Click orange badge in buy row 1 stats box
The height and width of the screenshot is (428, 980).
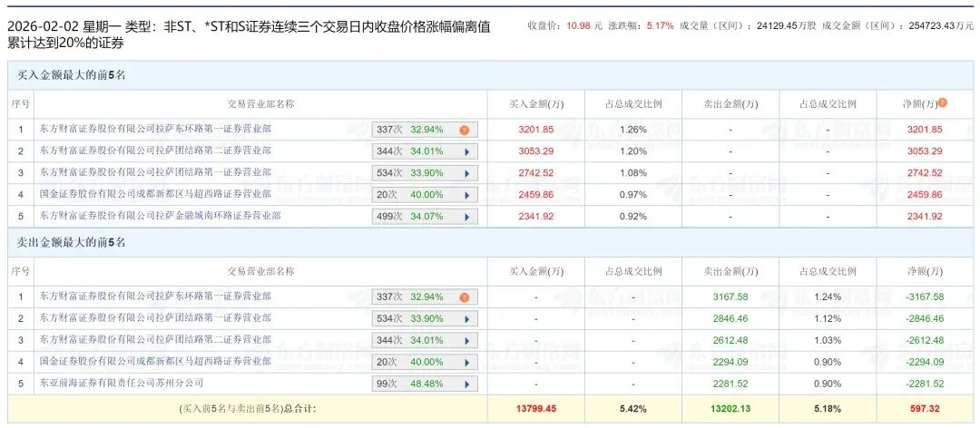point(465,130)
